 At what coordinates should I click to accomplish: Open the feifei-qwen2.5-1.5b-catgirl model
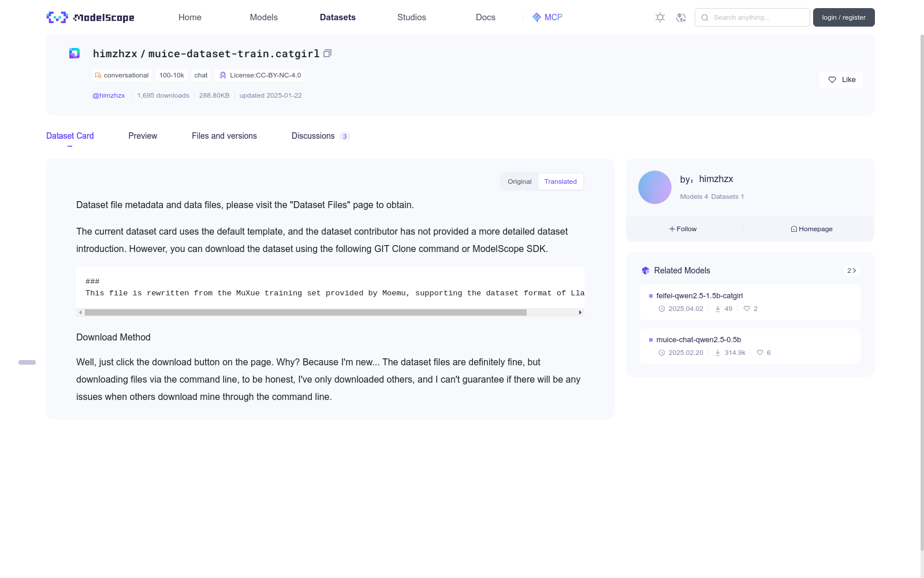click(x=699, y=296)
